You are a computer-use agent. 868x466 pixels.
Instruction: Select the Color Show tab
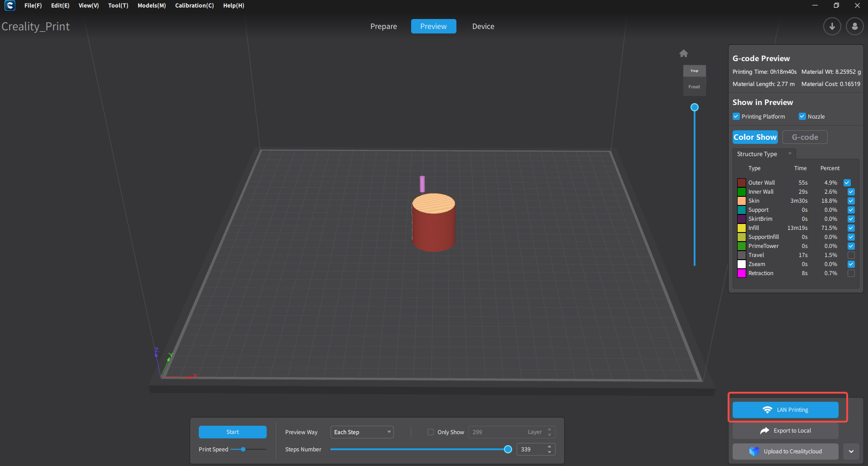click(755, 137)
